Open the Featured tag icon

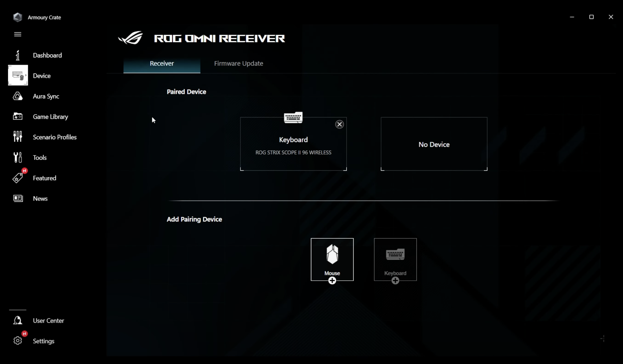pyautogui.click(x=18, y=178)
